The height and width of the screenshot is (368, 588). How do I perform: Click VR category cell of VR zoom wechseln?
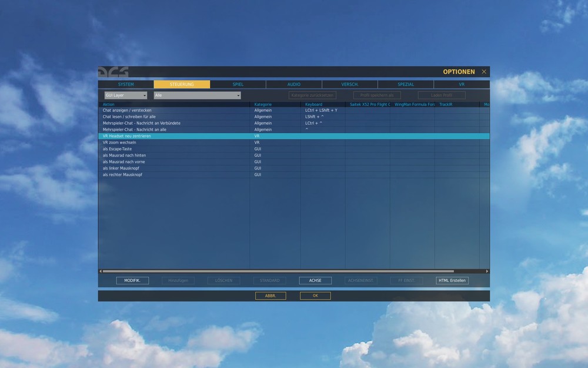pyautogui.click(x=275, y=142)
